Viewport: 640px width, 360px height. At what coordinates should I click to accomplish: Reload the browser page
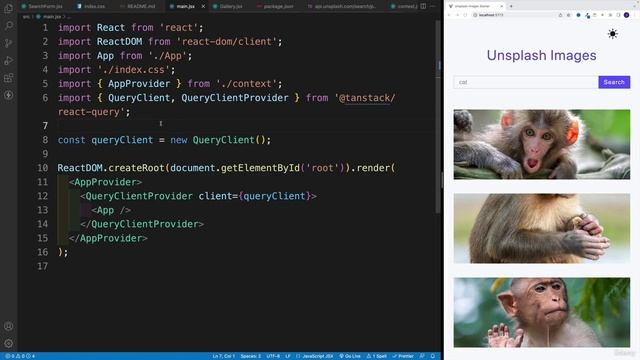click(x=465, y=15)
